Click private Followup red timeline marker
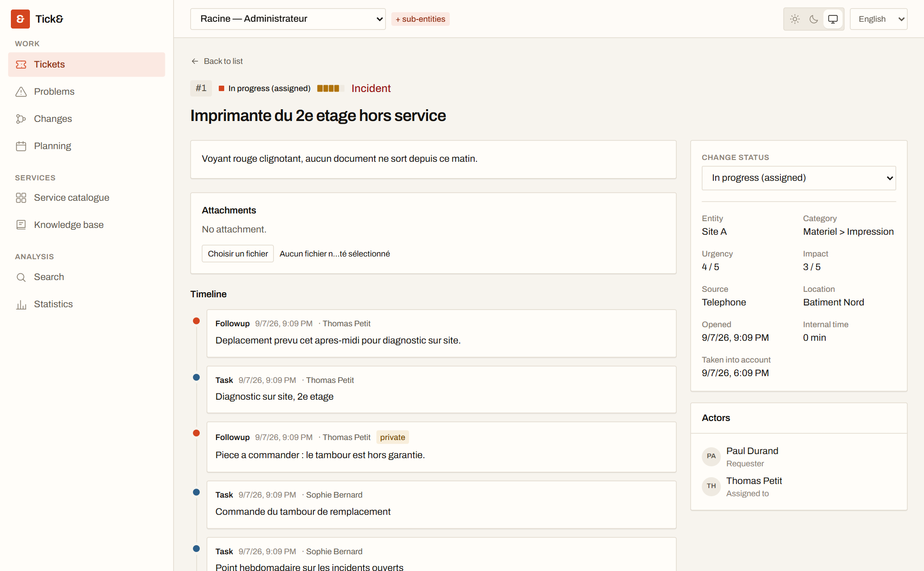The width and height of the screenshot is (924, 571). pyautogui.click(x=196, y=433)
